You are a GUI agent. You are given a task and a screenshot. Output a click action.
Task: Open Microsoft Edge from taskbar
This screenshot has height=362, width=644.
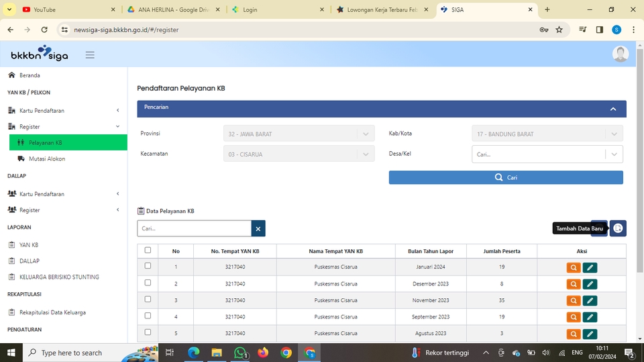pos(193,353)
